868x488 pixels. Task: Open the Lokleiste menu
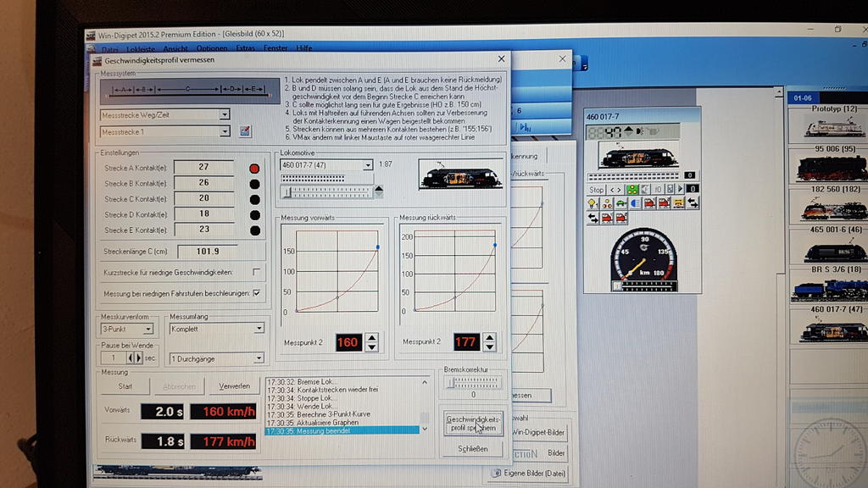[141, 48]
